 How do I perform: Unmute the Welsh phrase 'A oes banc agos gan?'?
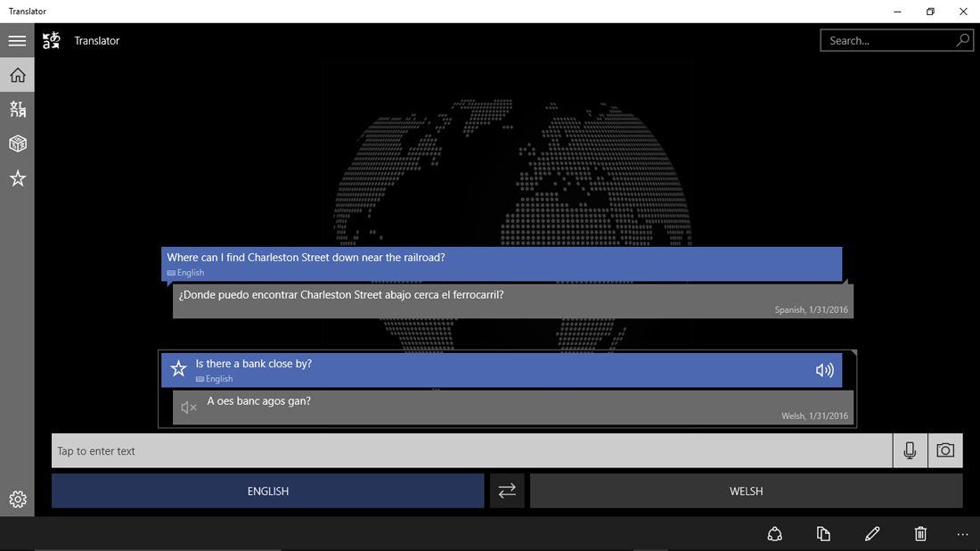(188, 407)
